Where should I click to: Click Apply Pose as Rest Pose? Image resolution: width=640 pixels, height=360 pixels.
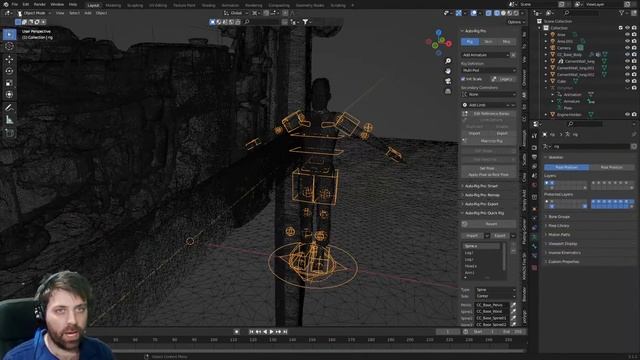tap(489, 174)
